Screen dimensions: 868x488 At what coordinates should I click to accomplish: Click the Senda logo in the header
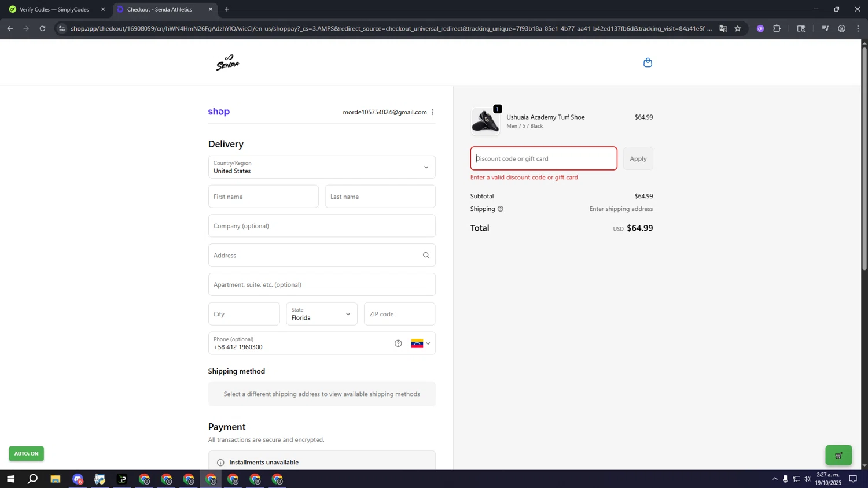[227, 62]
